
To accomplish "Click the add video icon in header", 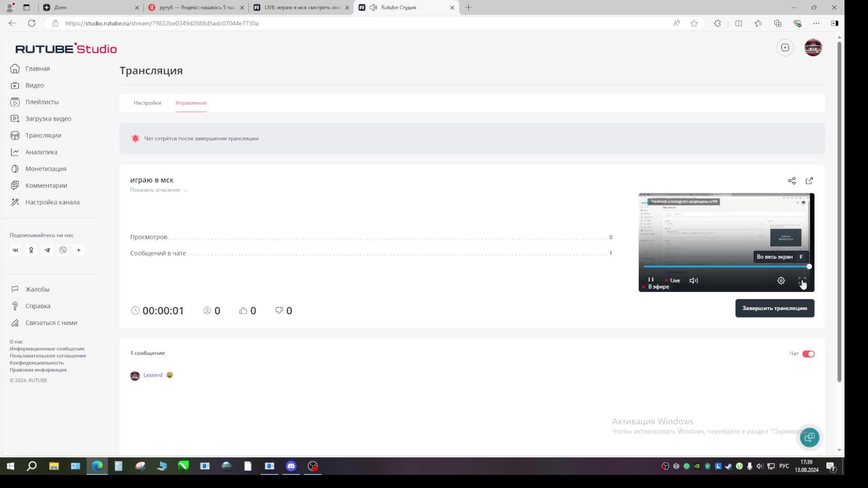I will [785, 47].
